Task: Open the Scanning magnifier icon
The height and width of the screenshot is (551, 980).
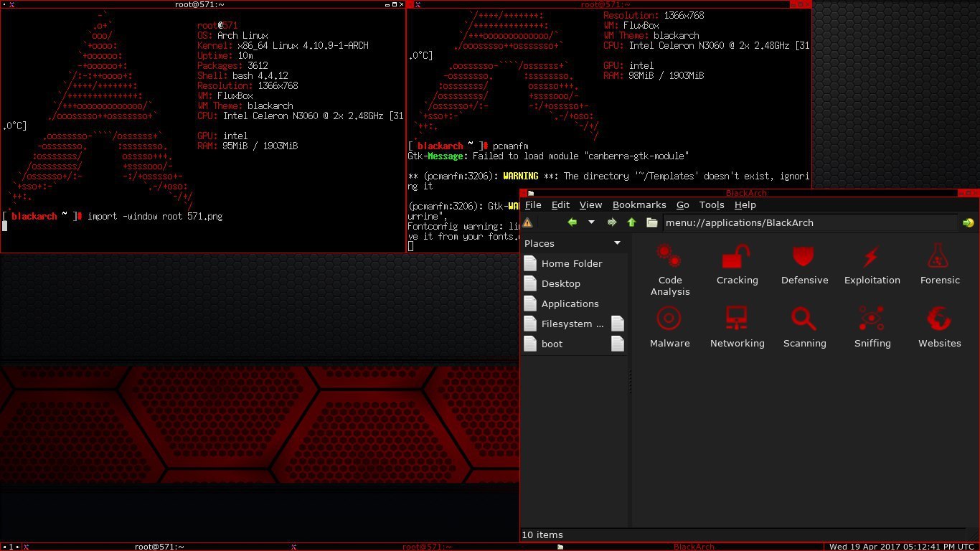Action: (x=804, y=319)
